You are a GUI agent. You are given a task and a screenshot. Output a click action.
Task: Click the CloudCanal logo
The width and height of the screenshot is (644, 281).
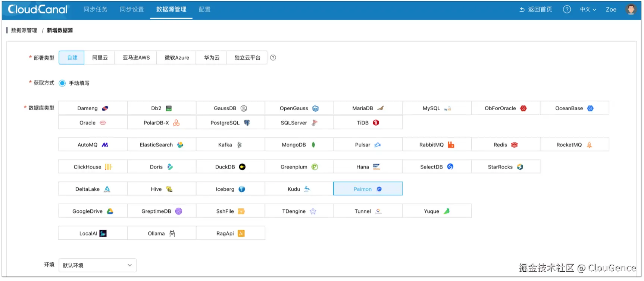coord(38,9)
